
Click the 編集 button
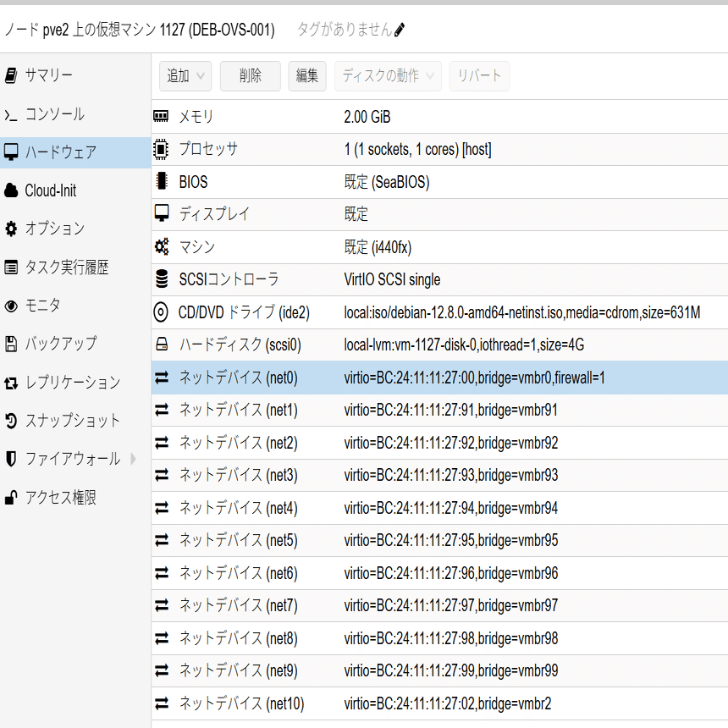click(306, 75)
